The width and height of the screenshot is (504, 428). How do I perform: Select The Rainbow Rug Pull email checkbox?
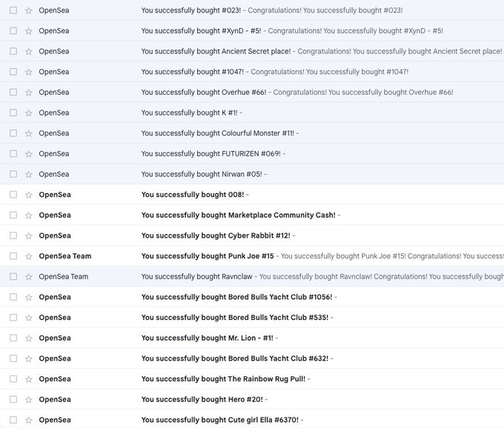[13, 379]
